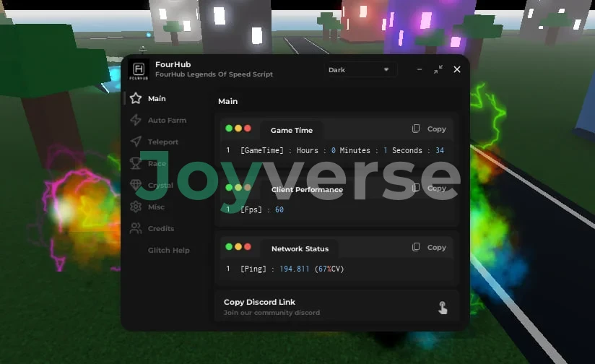Image resolution: width=595 pixels, height=364 pixels.
Task: Click the red dot in Game Time panel
Action: point(248,129)
